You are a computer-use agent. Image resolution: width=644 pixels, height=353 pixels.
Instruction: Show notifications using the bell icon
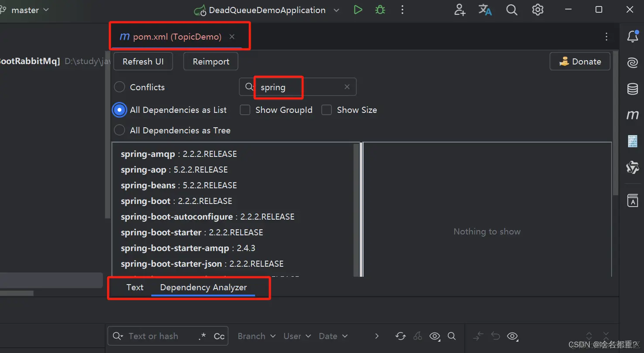click(x=633, y=37)
